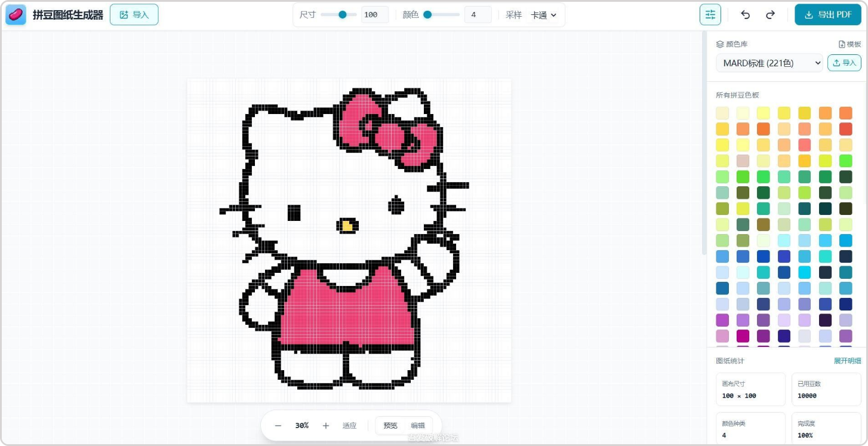Image resolution: width=868 pixels, height=446 pixels.
Task: Click the redo arrow icon
Action: [x=770, y=15]
